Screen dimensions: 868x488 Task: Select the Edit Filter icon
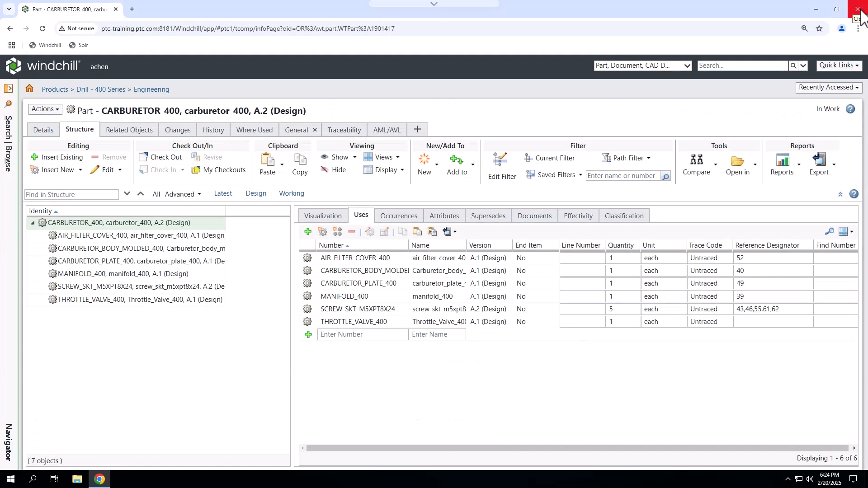(x=500, y=159)
